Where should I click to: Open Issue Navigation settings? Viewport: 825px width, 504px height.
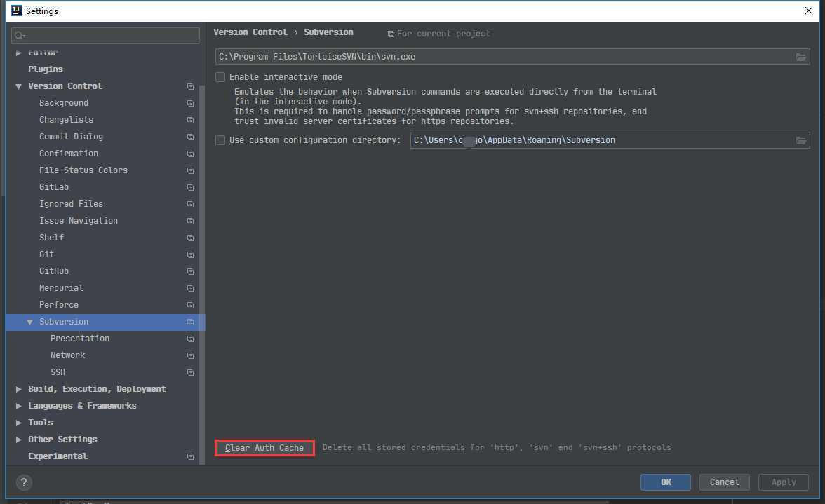tap(79, 221)
